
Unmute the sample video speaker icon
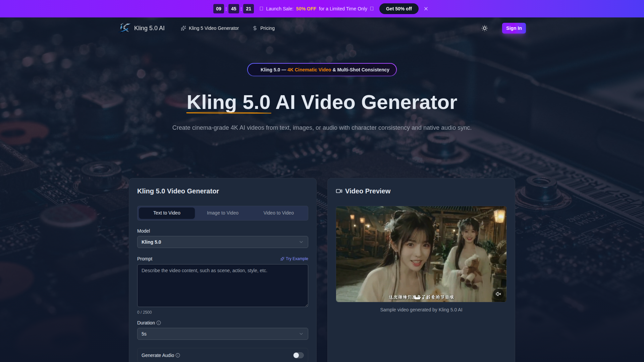(498, 294)
